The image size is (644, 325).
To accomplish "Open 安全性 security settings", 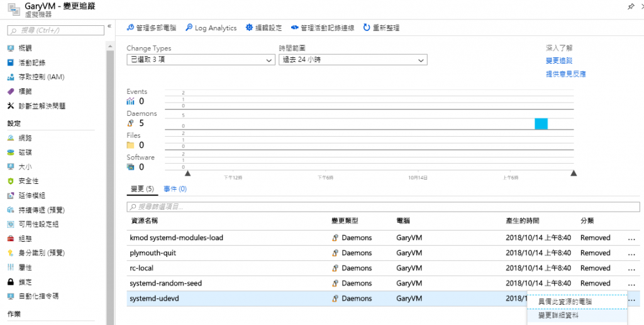I will click(28, 181).
